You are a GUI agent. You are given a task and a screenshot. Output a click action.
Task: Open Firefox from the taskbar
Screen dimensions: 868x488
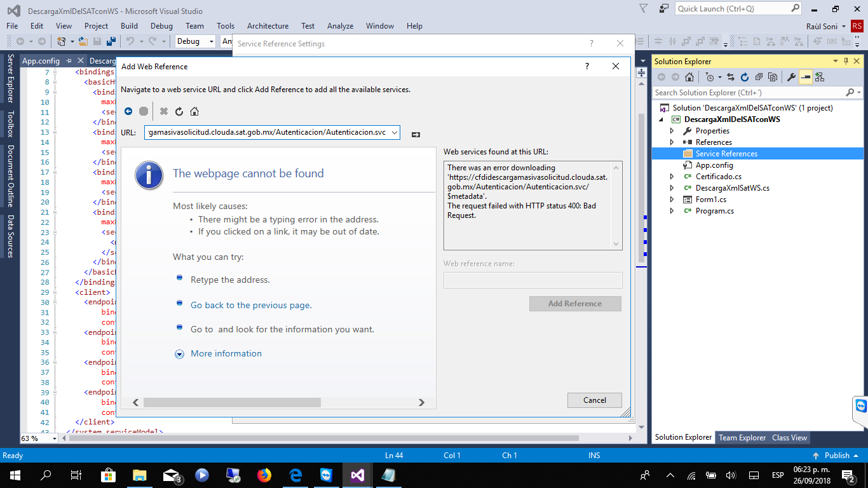(264, 475)
